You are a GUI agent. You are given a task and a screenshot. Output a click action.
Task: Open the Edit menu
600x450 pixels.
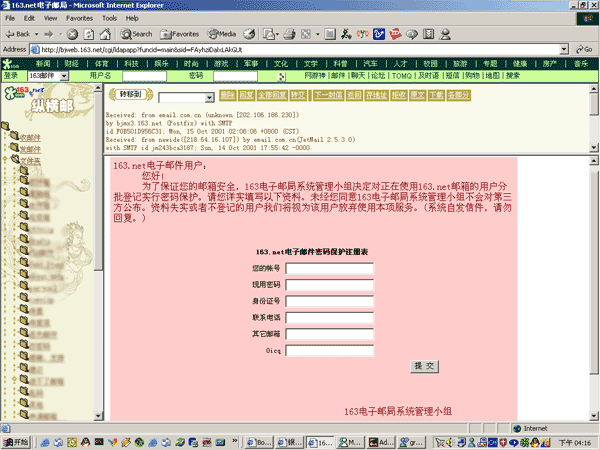29,18
